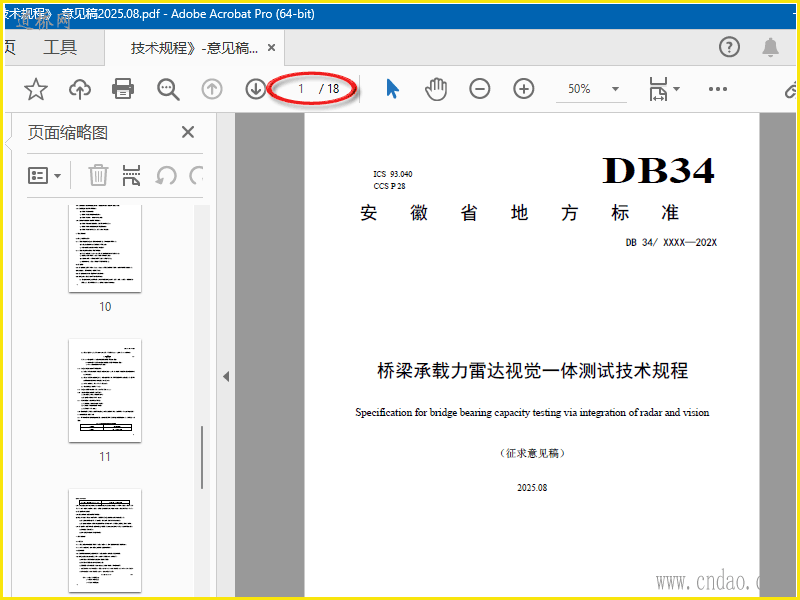The height and width of the screenshot is (600, 800).
Task: Switch to the 工具 tab
Action: 60,47
